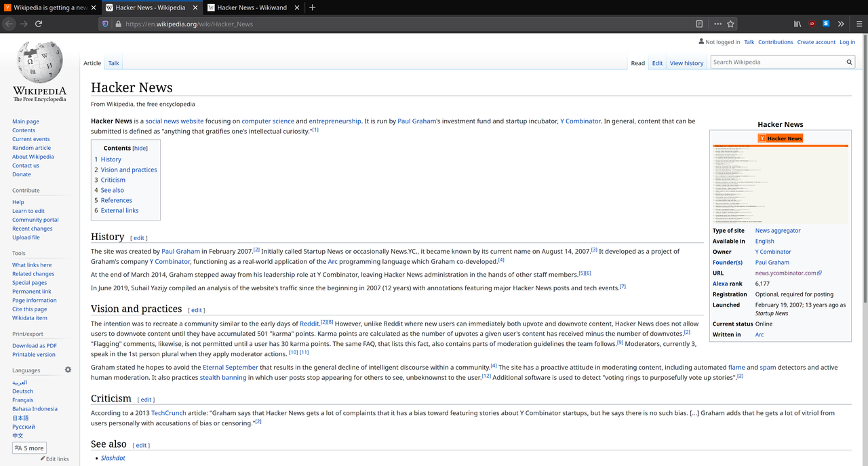868x466 pixels.
Task: Reload the page with the refresh icon
Action: [x=39, y=24]
